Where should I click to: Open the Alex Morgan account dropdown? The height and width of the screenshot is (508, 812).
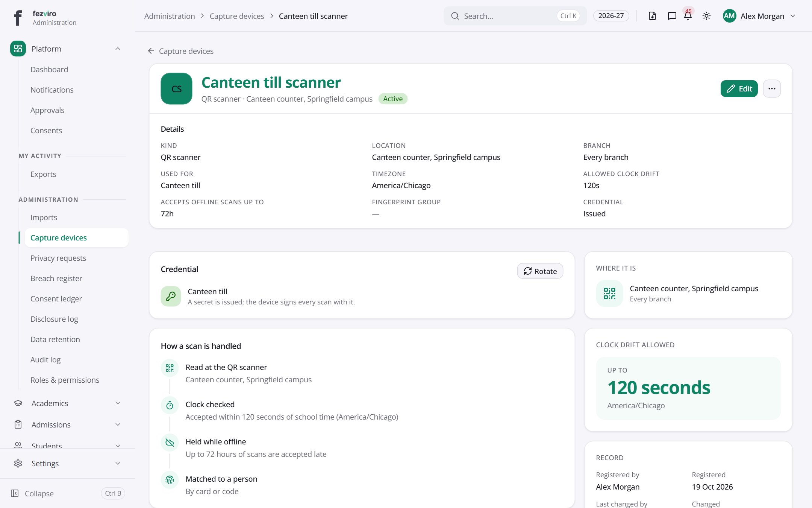click(759, 16)
